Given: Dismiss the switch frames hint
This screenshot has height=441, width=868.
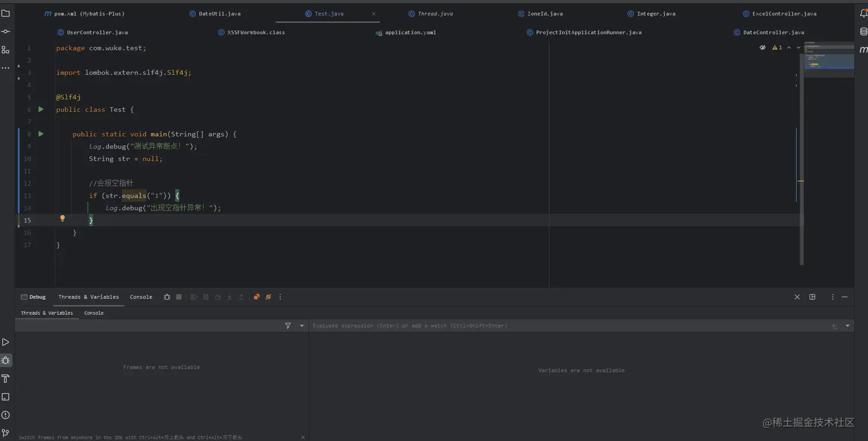Looking at the screenshot, I should (x=303, y=438).
